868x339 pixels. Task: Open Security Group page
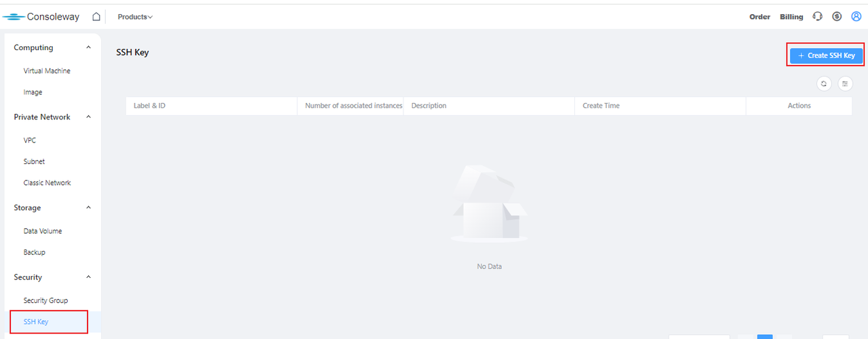45,300
